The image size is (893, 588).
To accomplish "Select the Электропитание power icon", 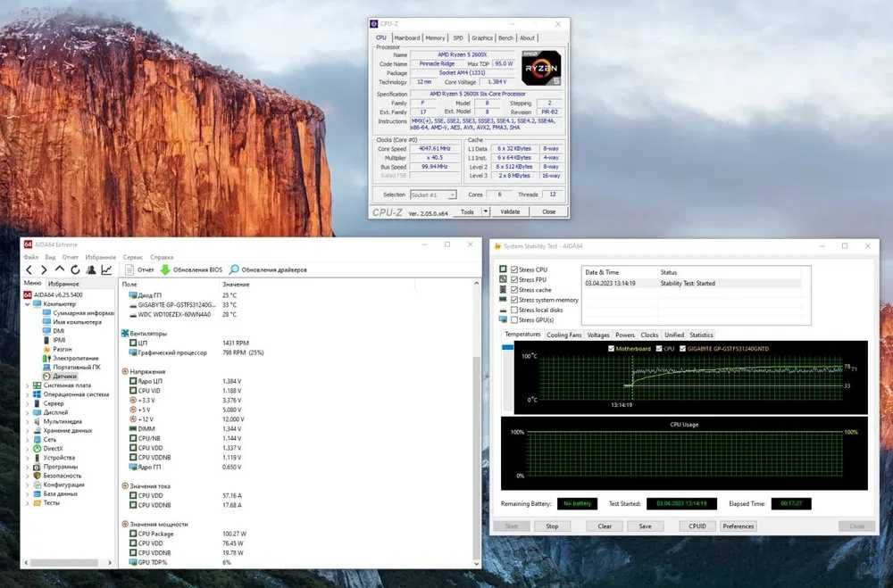I will [46, 359].
